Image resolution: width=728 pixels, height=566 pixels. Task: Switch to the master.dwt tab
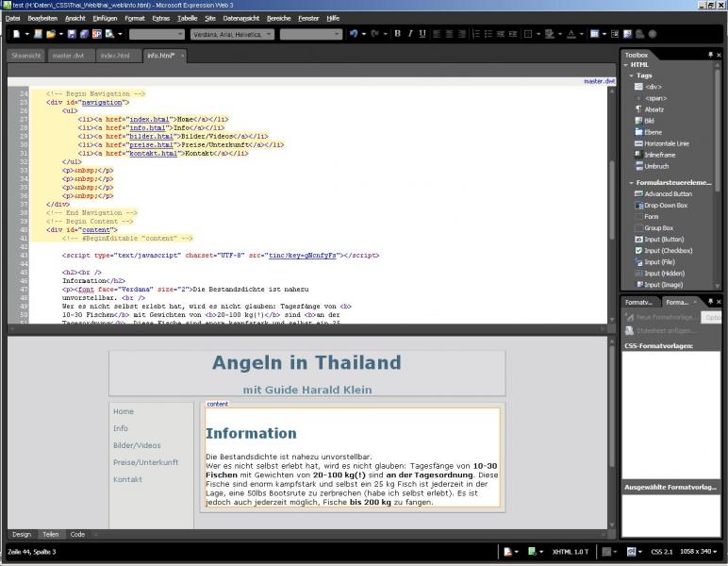coord(69,56)
